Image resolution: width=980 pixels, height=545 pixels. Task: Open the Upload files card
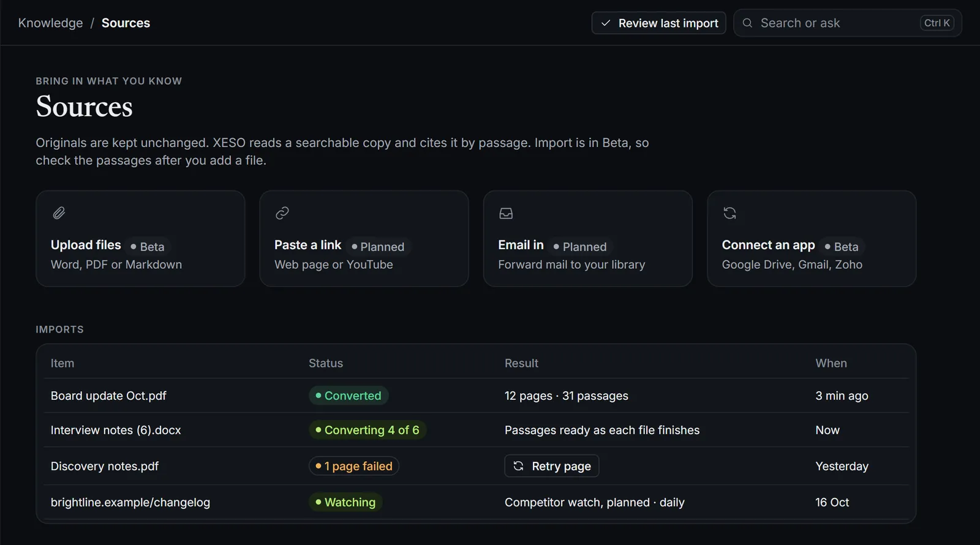(x=140, y=238)
